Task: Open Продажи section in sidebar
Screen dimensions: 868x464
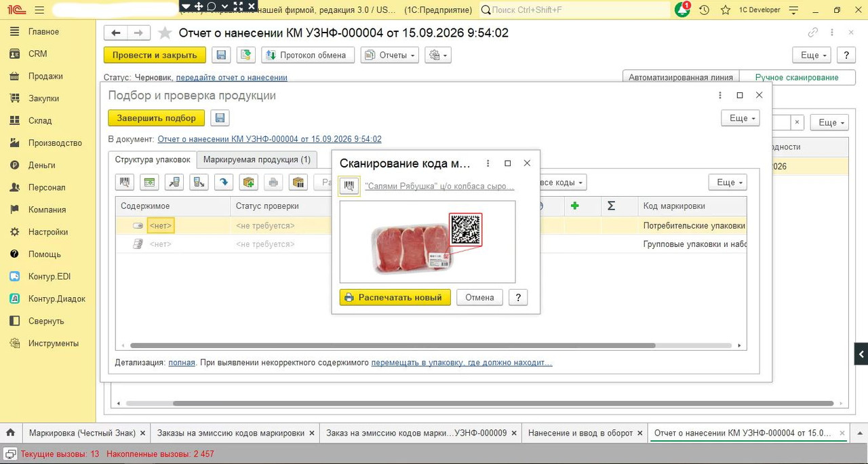Action: tap(45, 76)
